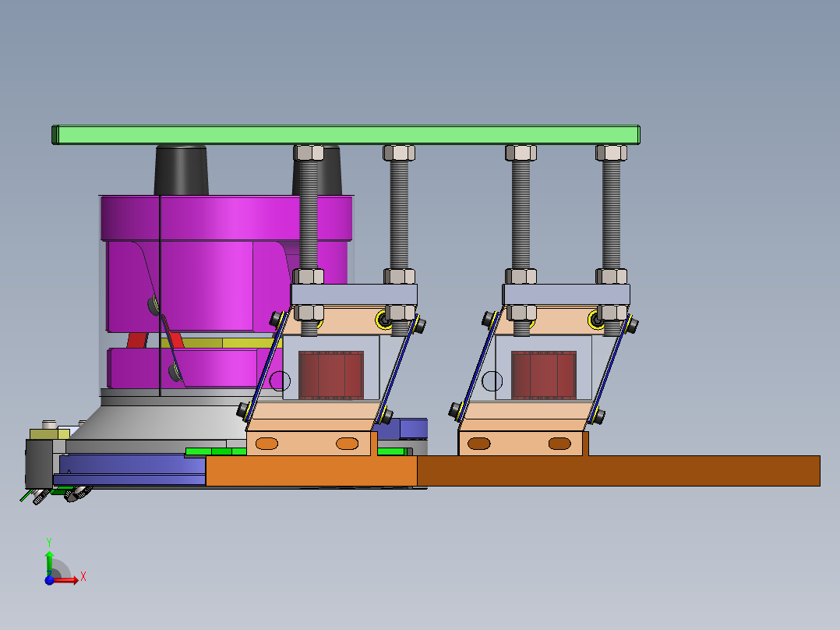
Task: Select the black tapered post above the housing's left side
Action: click(x=181, y=170)
